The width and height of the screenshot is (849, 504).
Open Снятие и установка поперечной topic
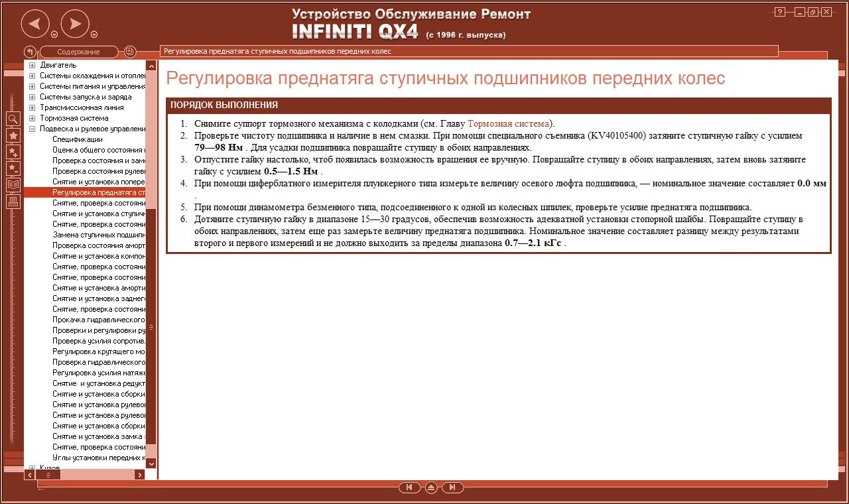(x=99, y=182)
